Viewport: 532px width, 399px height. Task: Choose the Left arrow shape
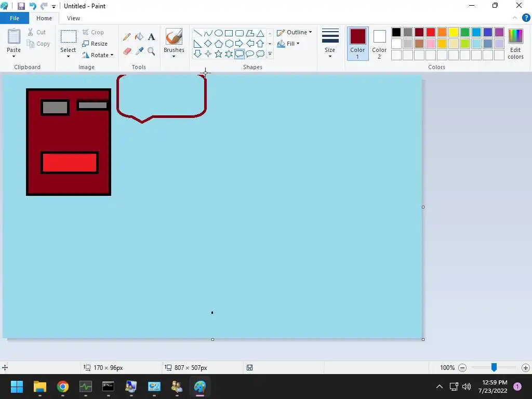click(250, 44)
